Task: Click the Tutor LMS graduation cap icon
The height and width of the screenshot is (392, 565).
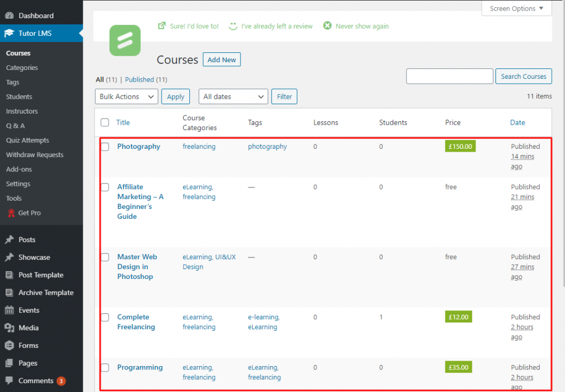Action: tap(9, 33)
